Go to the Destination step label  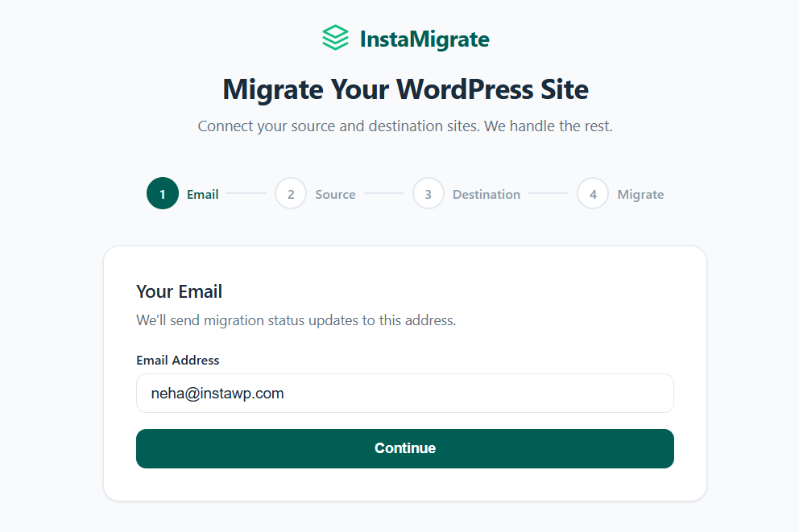pos(486,195)
